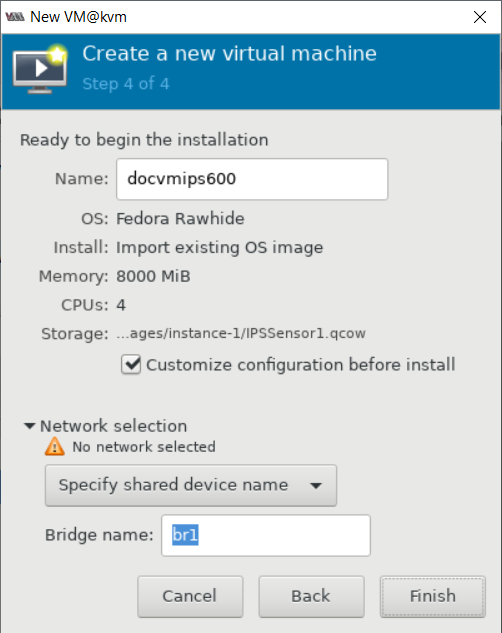Screen dimensions: 502x633
Task: Click the Import existing OS image text
Action: (x=220, y=247)
